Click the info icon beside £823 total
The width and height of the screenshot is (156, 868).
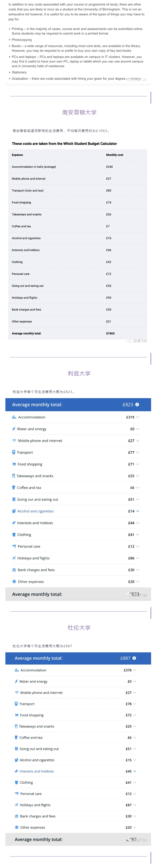(137, 405)
